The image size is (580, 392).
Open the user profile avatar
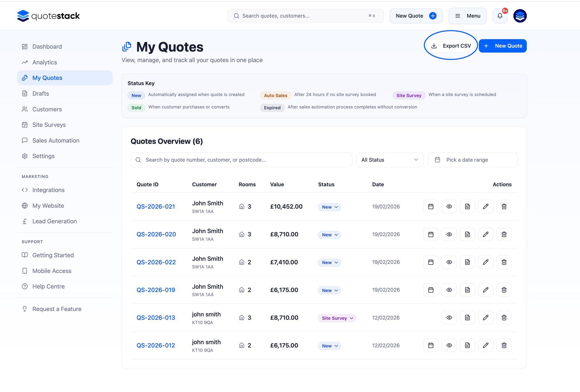(x=520, y=16)
